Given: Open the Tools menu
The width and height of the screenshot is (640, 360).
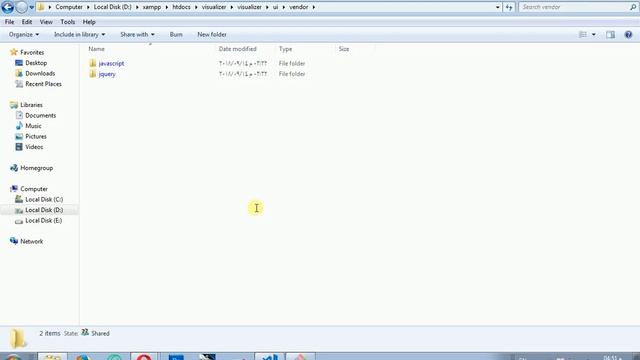Looking at the screenshot, I should [68, 22].
